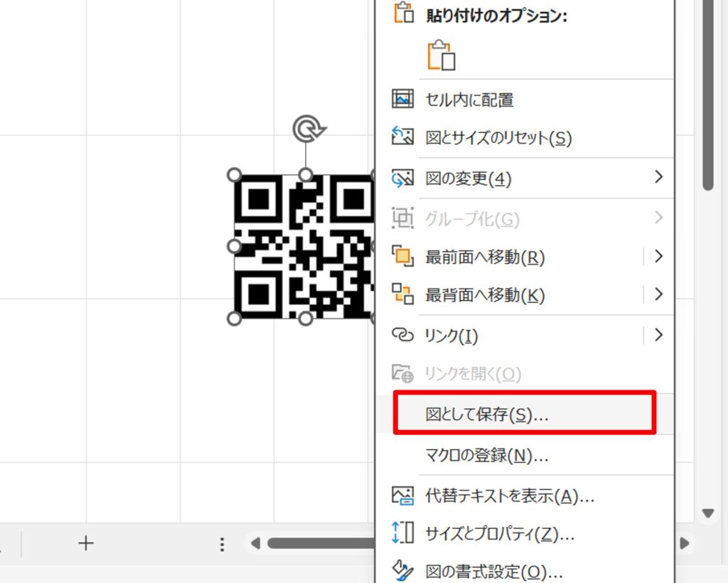The height and width of the screenshot is (583, 728).
Task: Expand the 最背面へ移動 submenu arrow
Action: (x=658, y=294)
